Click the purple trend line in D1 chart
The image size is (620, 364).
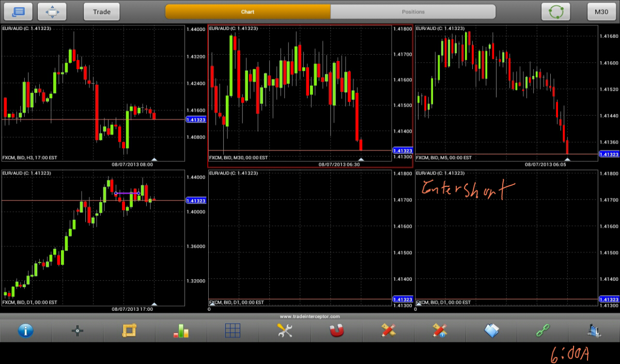pos(127,194)
